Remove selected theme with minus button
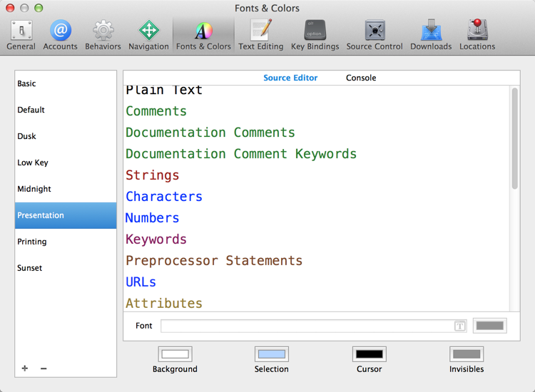The height and width of the screenshot is (392, 535). (44, 368)
